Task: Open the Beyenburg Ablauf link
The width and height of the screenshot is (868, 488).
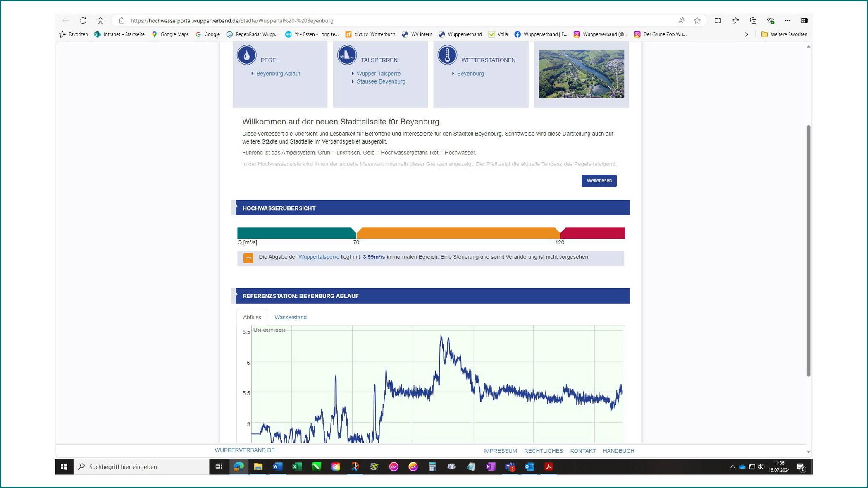Action: click(x=278, y=74)
